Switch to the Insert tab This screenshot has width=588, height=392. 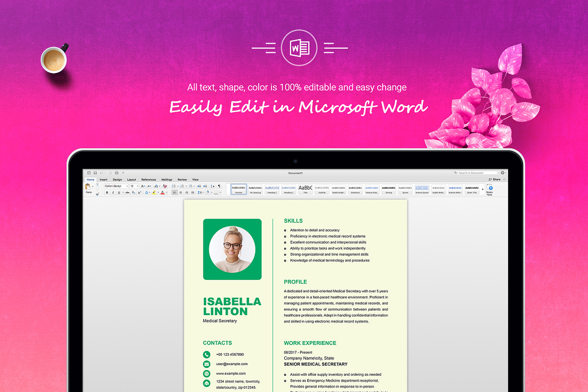pos(103,180)
